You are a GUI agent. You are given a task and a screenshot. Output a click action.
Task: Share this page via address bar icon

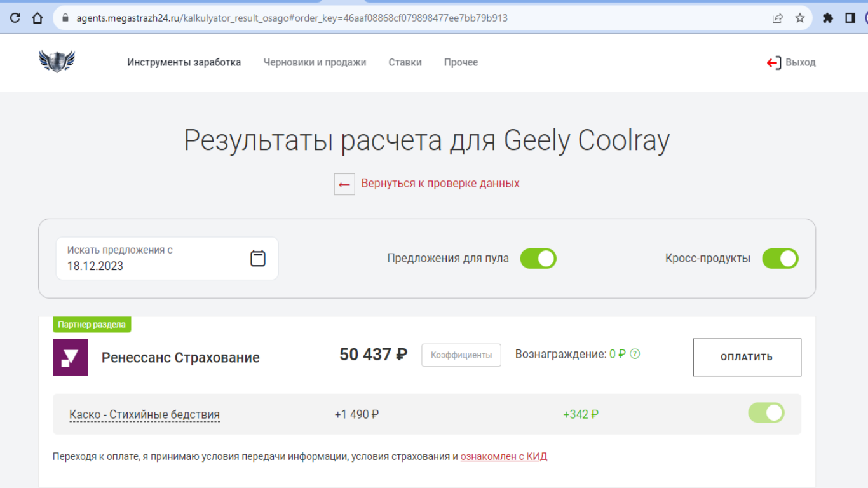point(778,18)
